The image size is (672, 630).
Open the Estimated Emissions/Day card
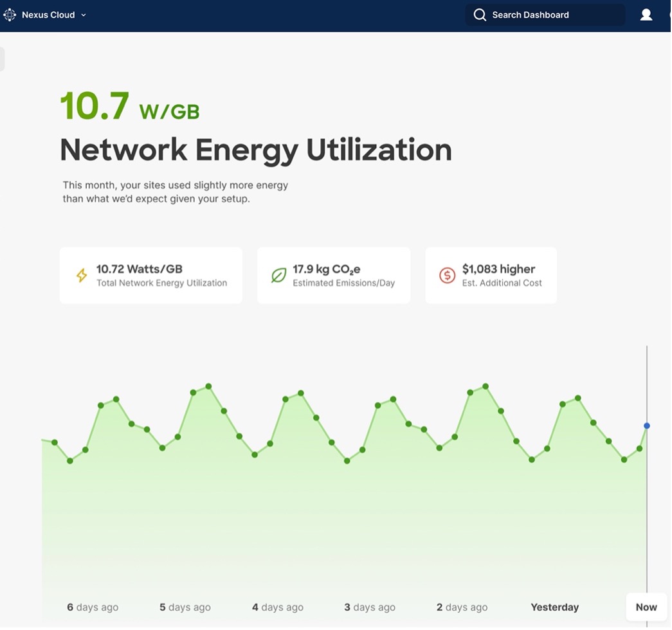click(333, 276)
